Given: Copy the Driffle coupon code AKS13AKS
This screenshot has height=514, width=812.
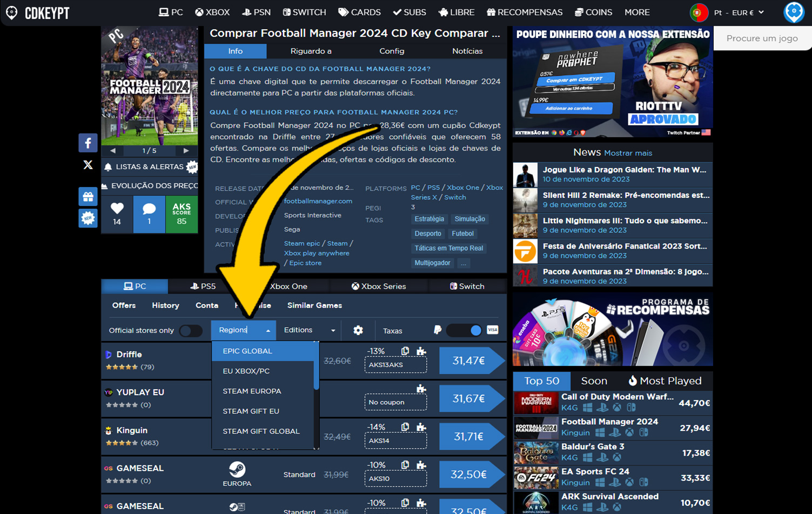Looking at the screenshot, I should (405, 351).
